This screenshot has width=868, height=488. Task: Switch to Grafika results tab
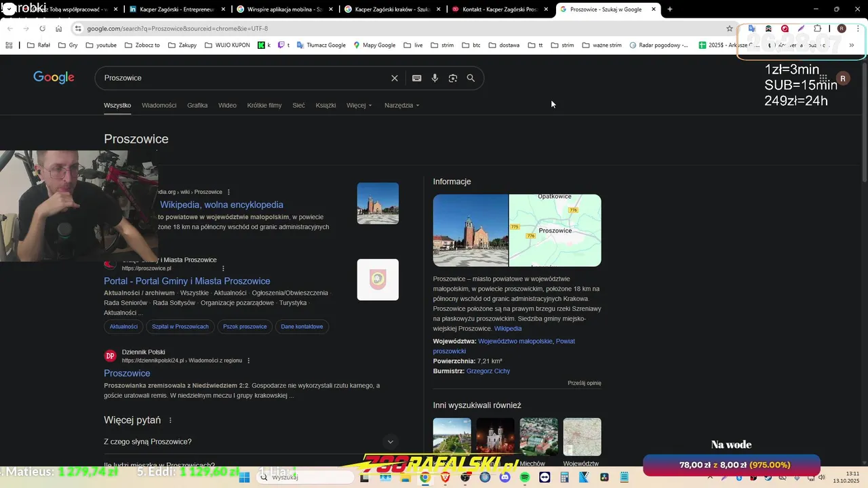click(197, 105)
